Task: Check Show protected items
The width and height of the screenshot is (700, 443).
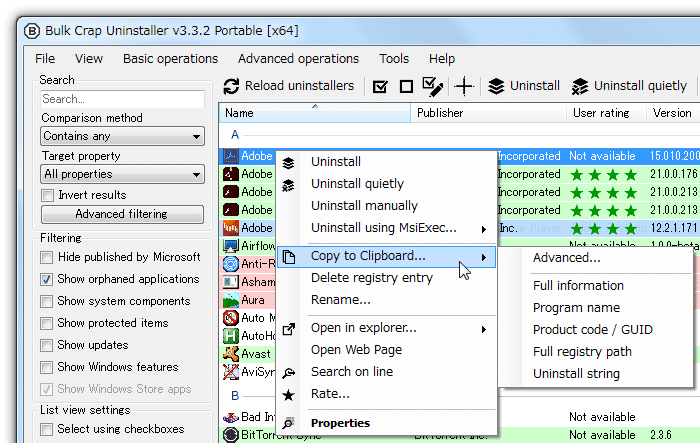Action: click(46, 323)
